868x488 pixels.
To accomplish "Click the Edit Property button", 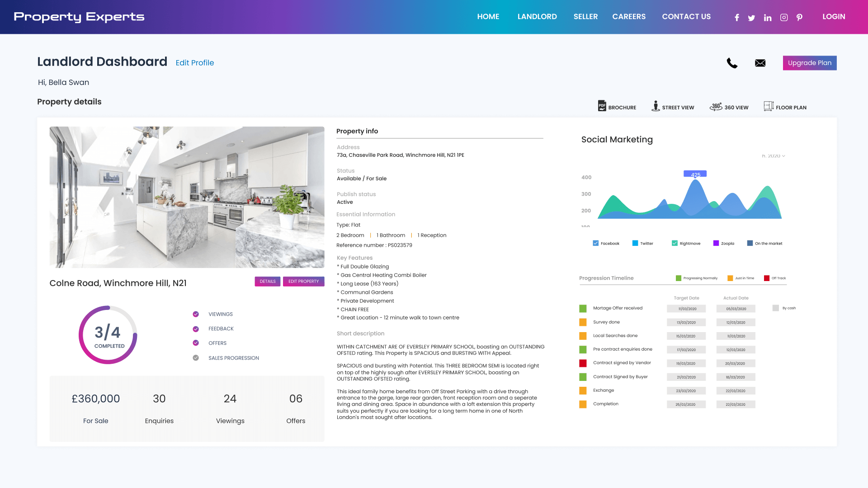I will (303, 282).
